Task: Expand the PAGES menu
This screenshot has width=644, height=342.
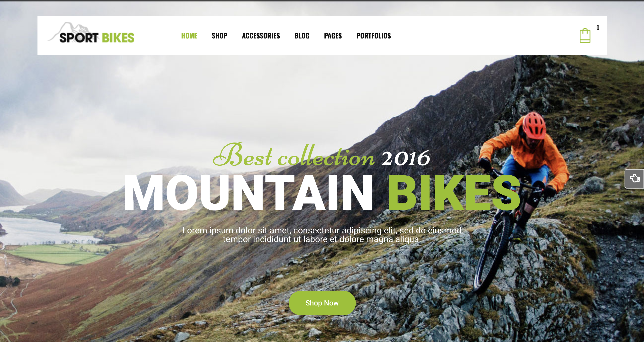Action: coord(333,36)
